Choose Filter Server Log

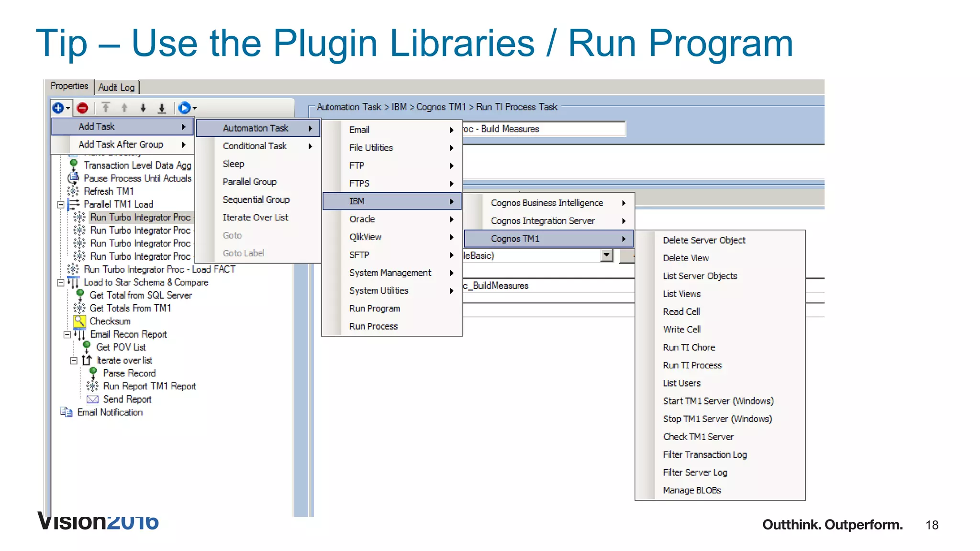point(720,473)
